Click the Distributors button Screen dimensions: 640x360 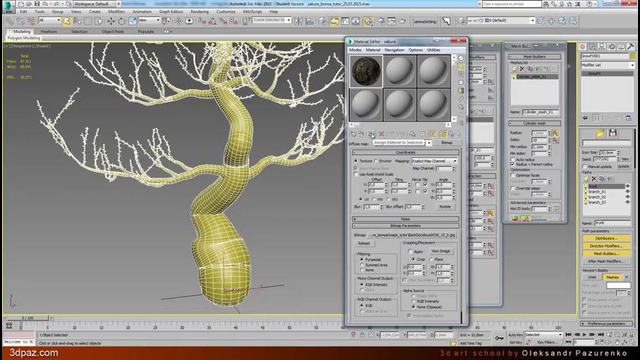(x=606, y=238)
